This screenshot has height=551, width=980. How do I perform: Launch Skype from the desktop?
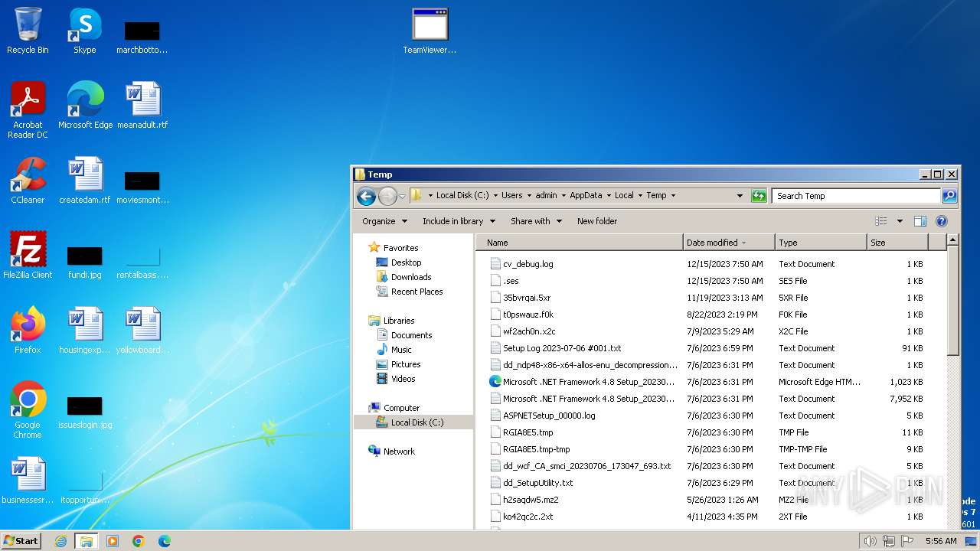[x=85, y=31]
